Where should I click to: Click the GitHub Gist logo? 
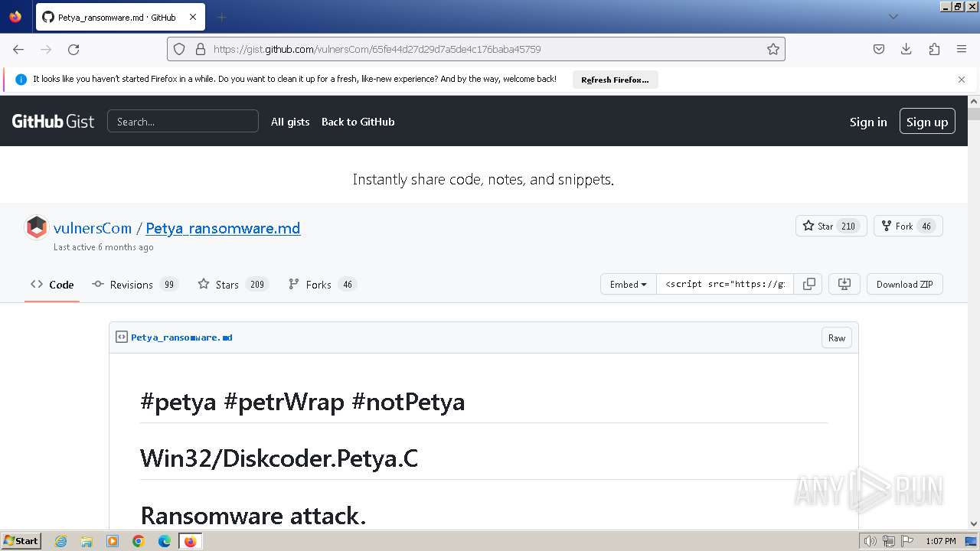point(53,121)
